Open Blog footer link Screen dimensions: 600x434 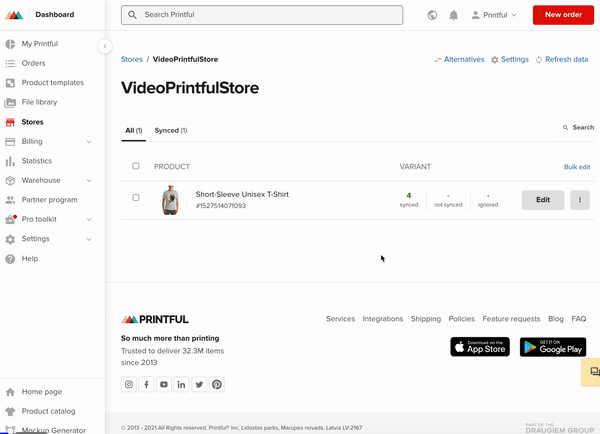(556, 319)
